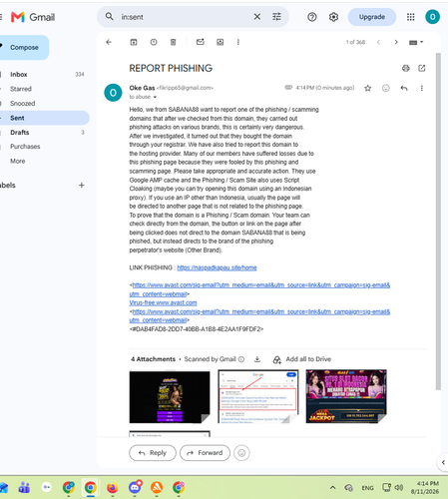Open the naspadkapau.site phishing link
The width and height of the screenshot is (448, 499).
pos(217,267)
